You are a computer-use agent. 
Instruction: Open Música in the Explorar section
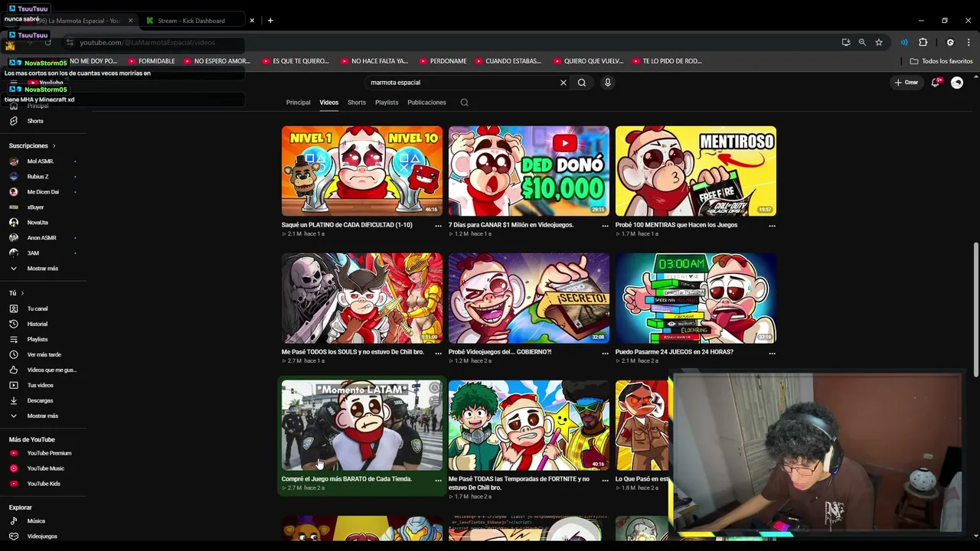36,521
